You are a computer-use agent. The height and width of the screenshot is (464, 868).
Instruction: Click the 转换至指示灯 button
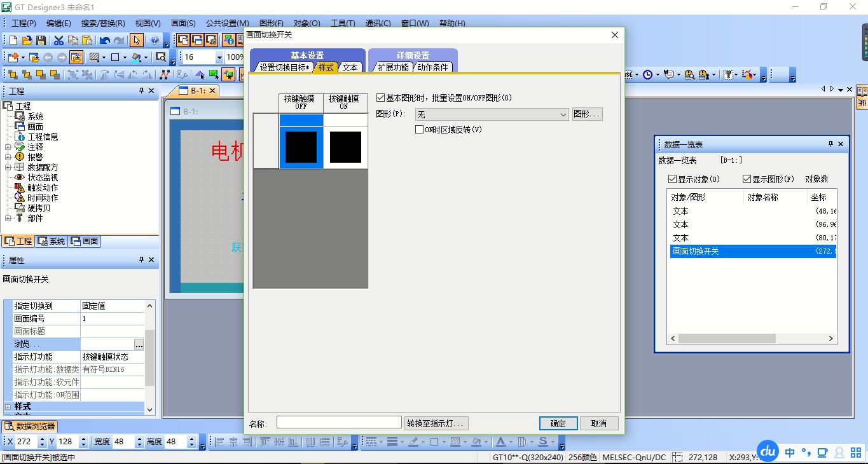[x=437, y=423]
